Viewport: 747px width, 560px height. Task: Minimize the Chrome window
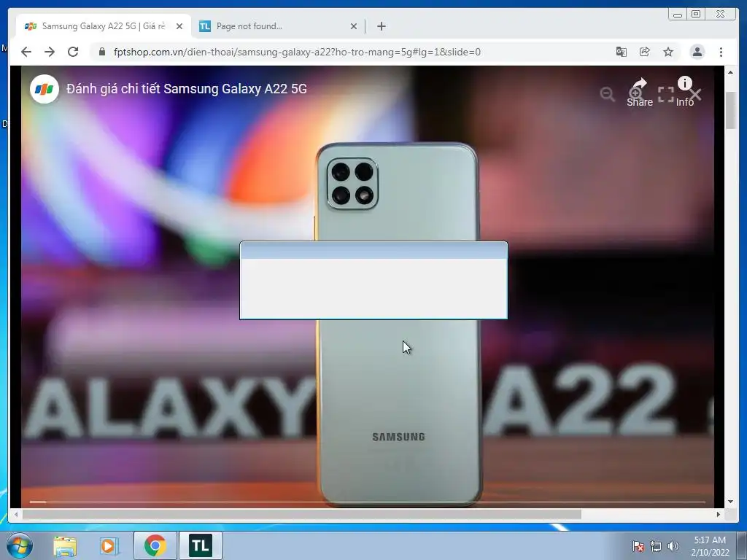678,15
